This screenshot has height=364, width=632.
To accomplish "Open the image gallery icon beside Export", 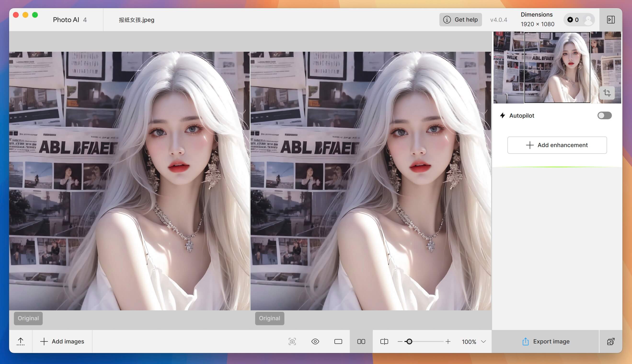I will pos(610,341).
